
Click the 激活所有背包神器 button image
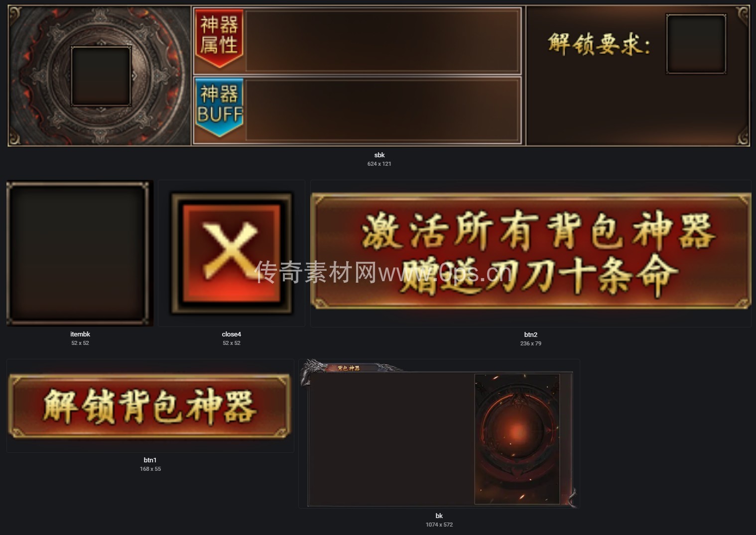[531, 252]
